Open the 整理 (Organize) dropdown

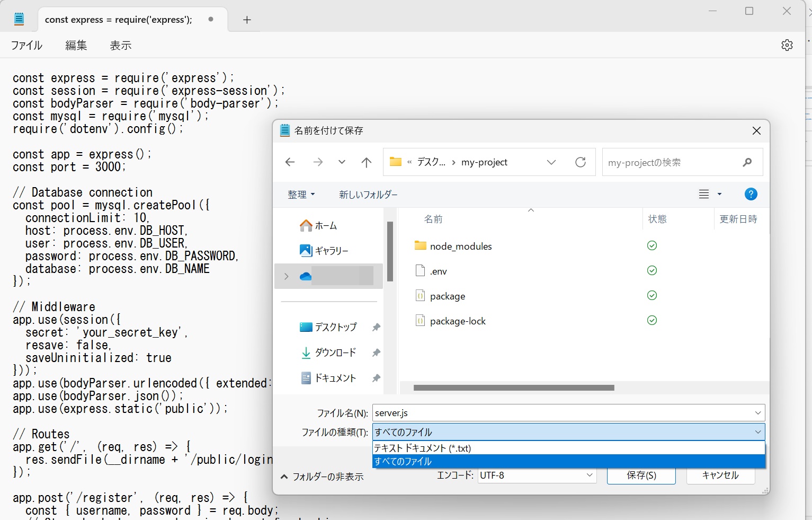click(x=301, y=195)
